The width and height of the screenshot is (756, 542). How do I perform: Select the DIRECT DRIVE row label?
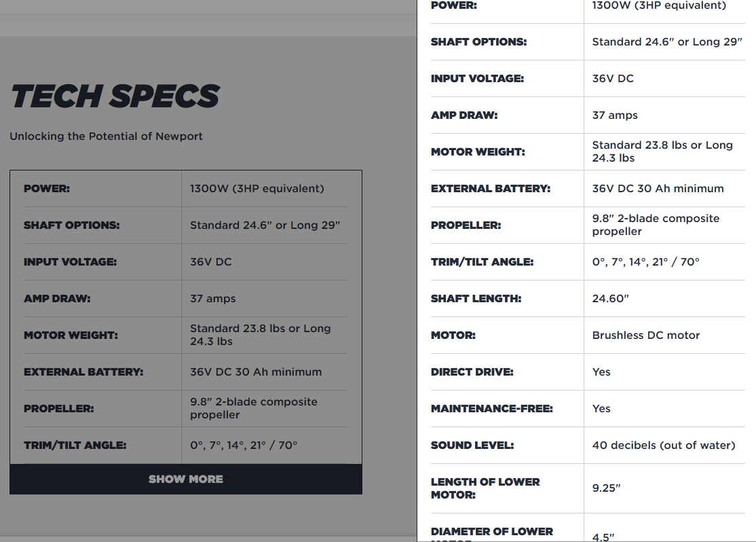472,372
